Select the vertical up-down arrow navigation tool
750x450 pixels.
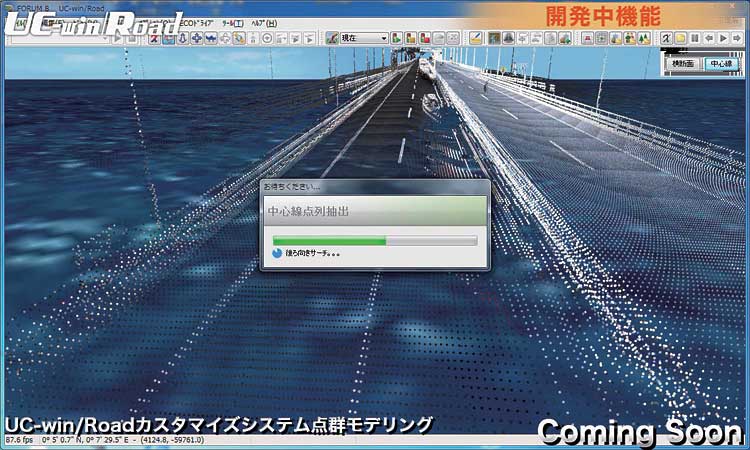[x=183, y=38]
